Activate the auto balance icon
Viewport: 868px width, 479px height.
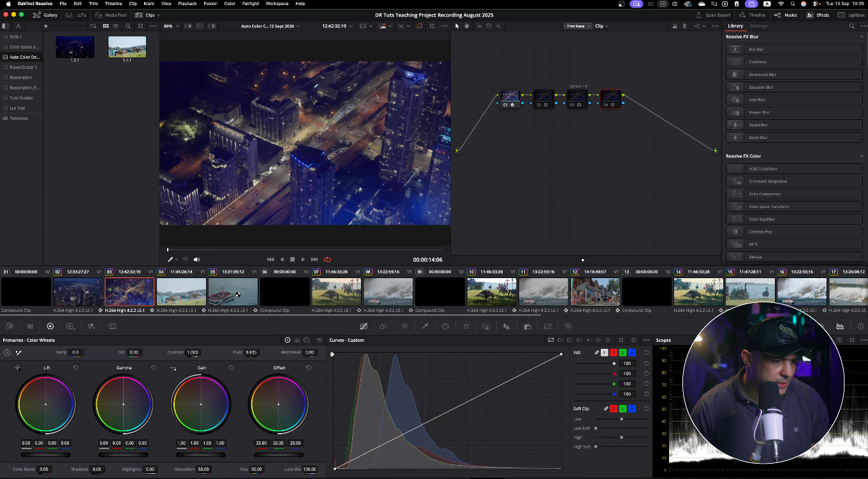[7, 352]
